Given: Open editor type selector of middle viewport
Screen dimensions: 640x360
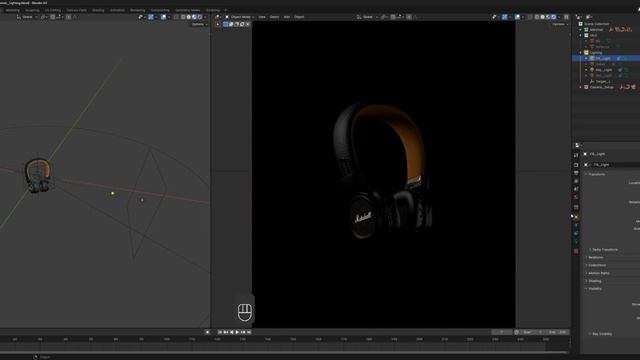Looking at the screenshot, I should 218,17.
